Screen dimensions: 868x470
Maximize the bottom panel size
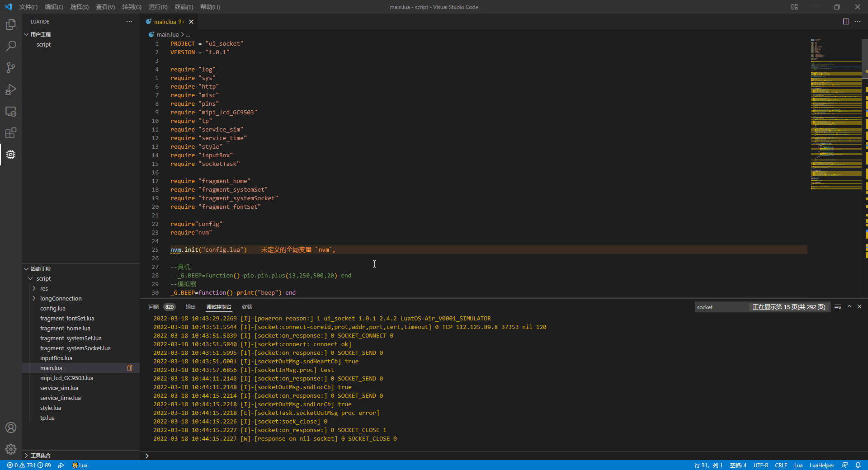[849, 306]
